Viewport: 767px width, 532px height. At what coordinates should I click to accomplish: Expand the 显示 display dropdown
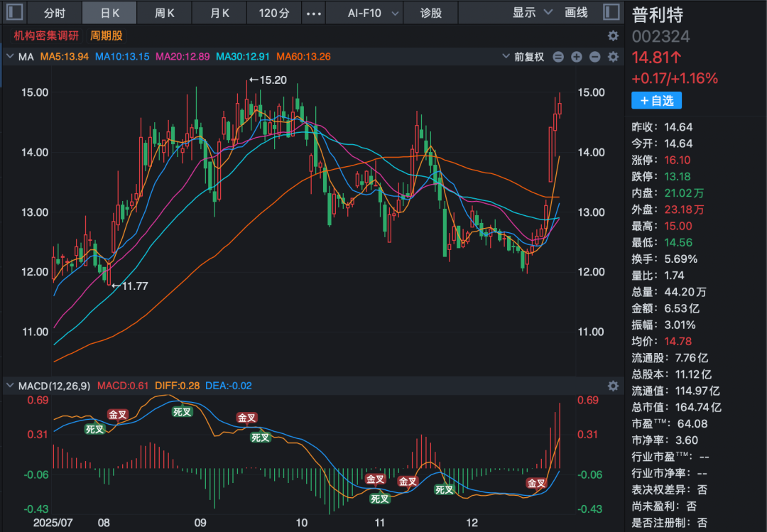pos(532,13)
